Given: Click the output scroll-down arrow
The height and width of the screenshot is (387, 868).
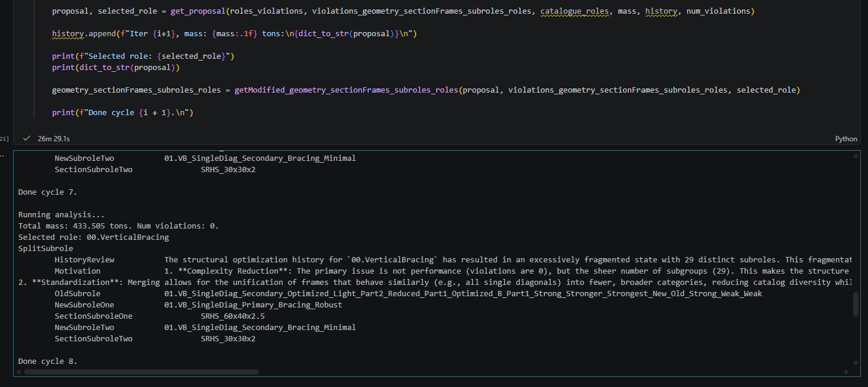Looking at the screenshot, I should pos(856,362).
